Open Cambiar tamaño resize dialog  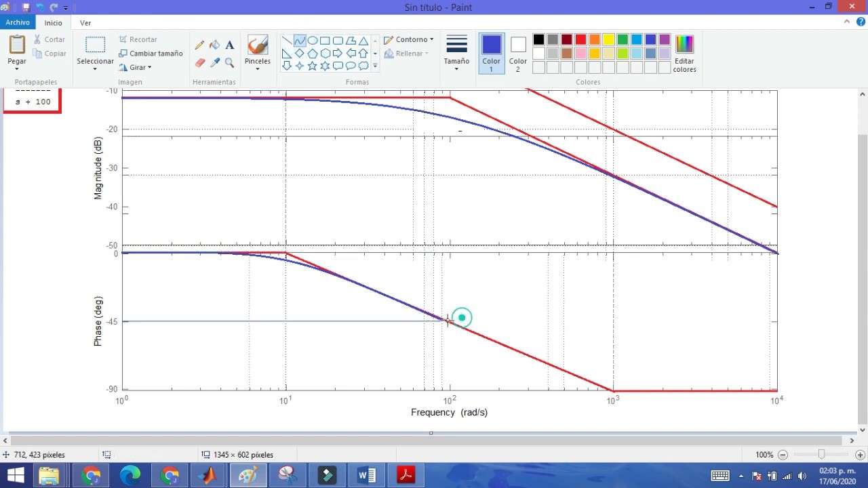pyautogui.click(x=151, y=54)
